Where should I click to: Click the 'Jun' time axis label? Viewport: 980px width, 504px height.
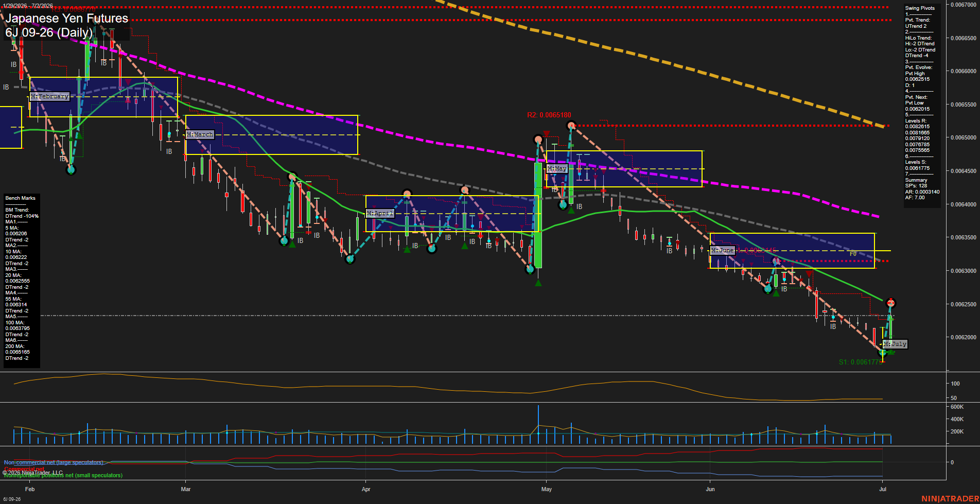point(710,489)
